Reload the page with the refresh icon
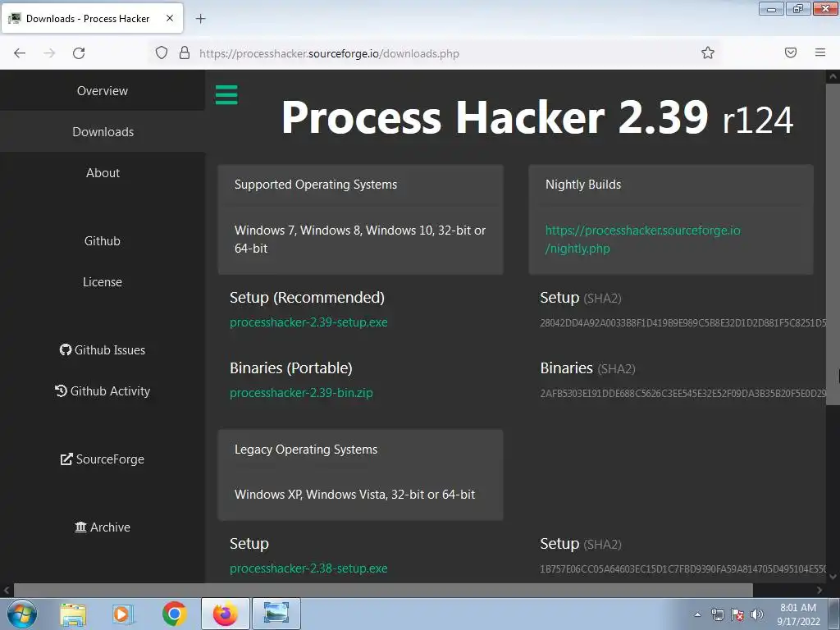The image size is (840, 630). click(79, 53)
